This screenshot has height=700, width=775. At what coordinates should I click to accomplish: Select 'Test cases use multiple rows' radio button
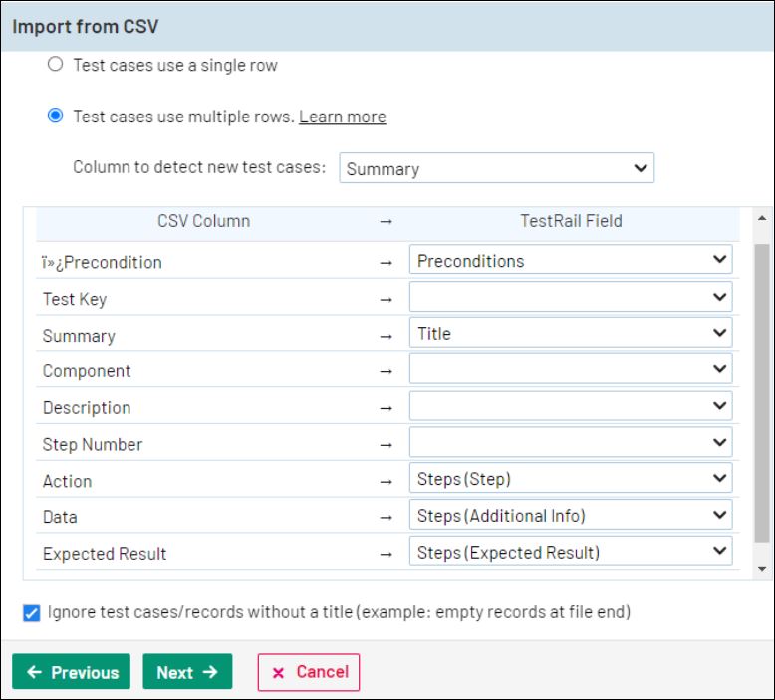(56, 117)
